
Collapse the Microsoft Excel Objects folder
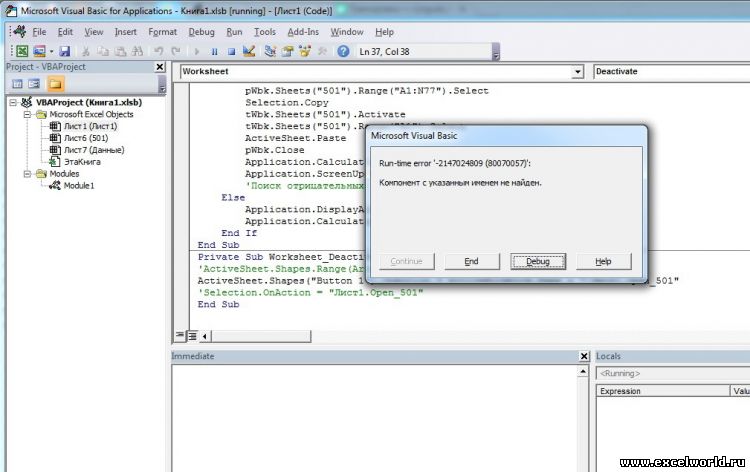27,114
